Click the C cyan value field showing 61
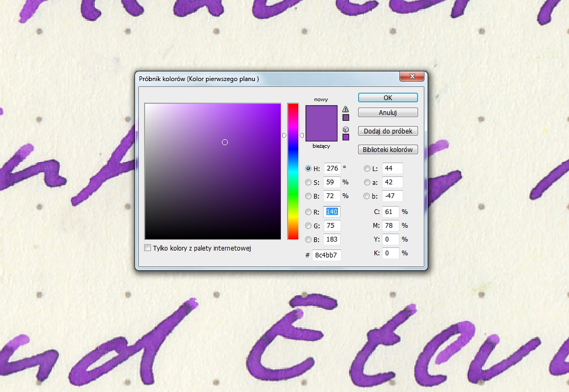Screen dimensions: 569x392 pyautogui.click(x=391, y=212)
